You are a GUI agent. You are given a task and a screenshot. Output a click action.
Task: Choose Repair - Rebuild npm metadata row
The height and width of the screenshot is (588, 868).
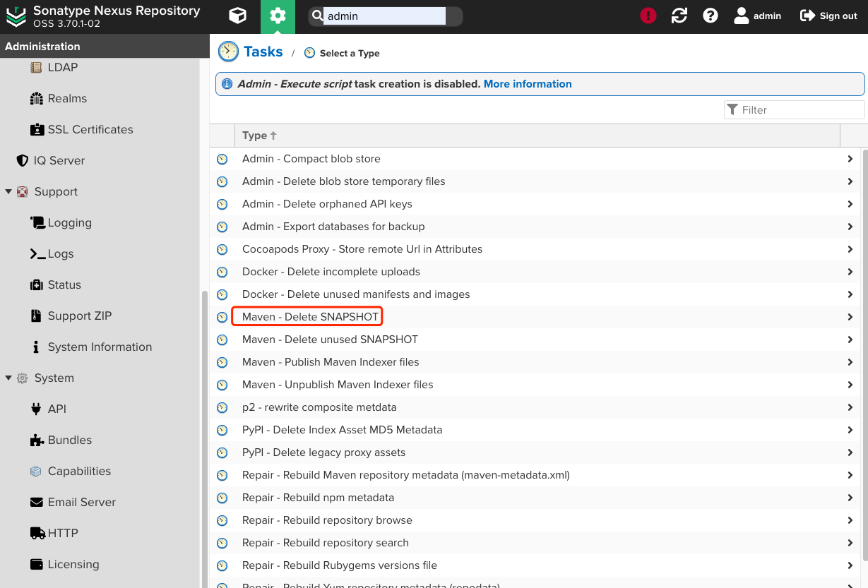tap(318, 498)
